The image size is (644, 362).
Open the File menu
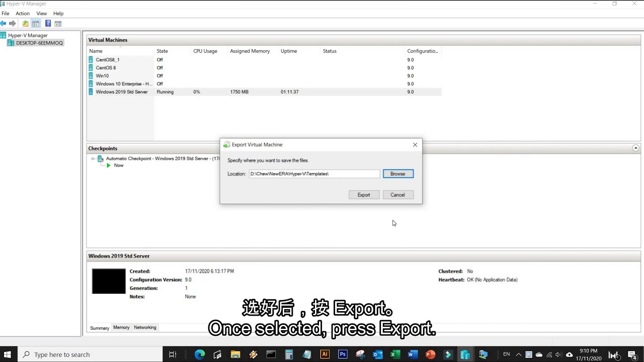click(5, 14)
